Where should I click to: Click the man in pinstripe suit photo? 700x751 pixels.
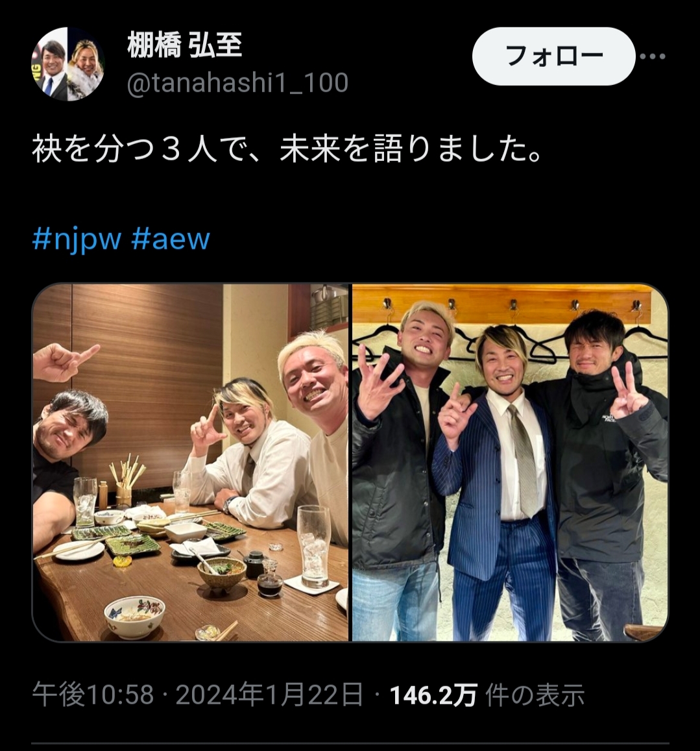(x=511, y=462)
